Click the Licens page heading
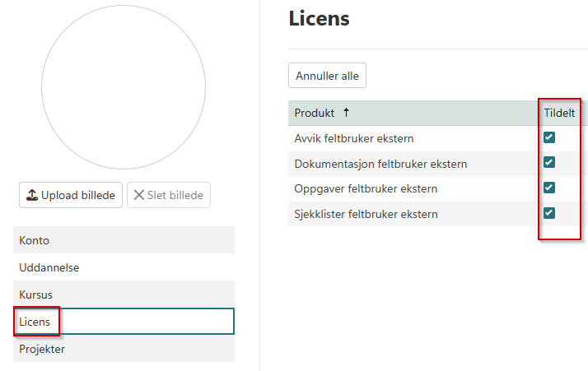 (320, 19)
